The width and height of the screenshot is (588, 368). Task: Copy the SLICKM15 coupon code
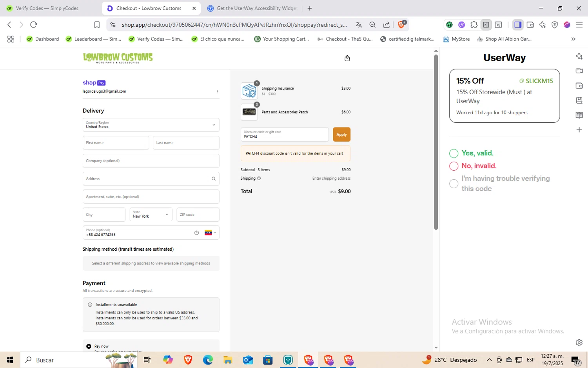[x=536, y=81]
